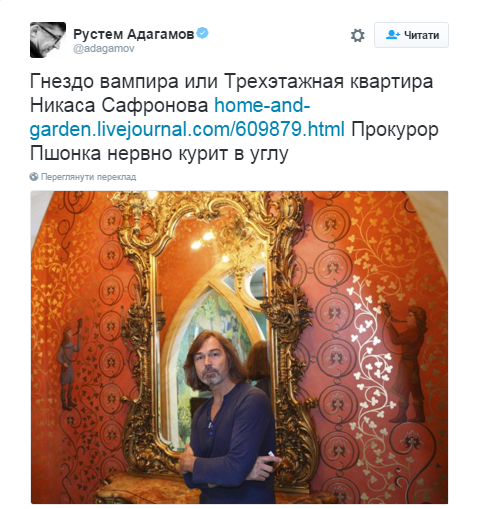Click Переглянути переклад to view translation

coord(88,177)
